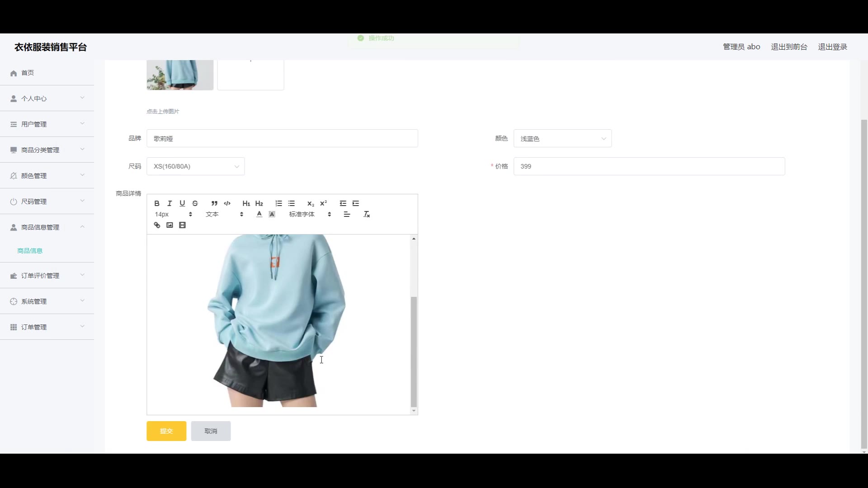The height and width of the screenshot is (488, 868).
Task: Click the editor vertical scrollbar thumb
Action: [x=414, y=352]
